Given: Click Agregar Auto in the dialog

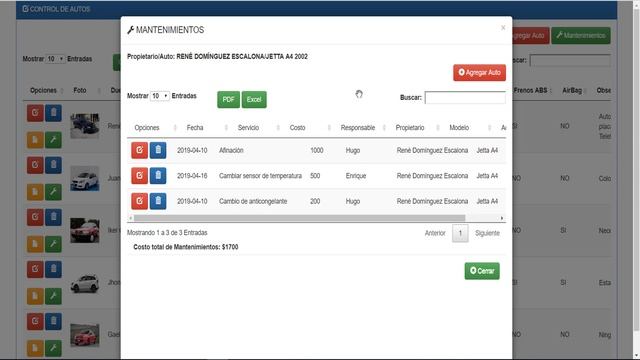Looking at the screenshot, I should [479, 73].
